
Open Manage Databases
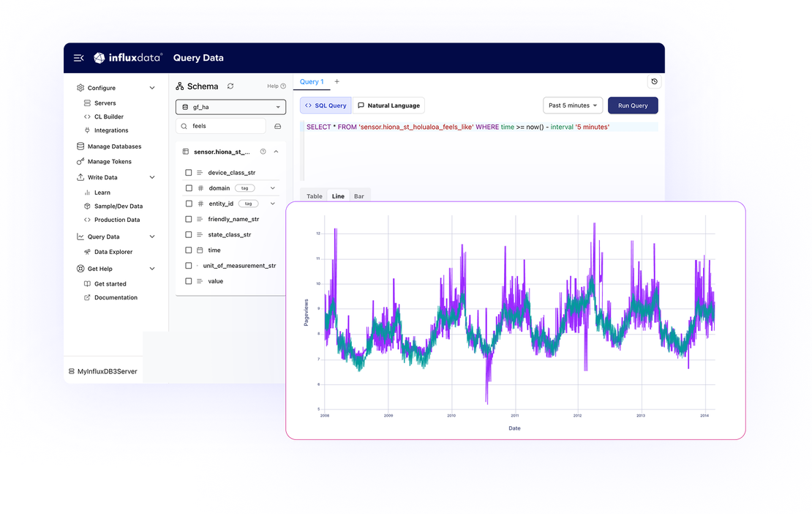[x=116, y=146]
